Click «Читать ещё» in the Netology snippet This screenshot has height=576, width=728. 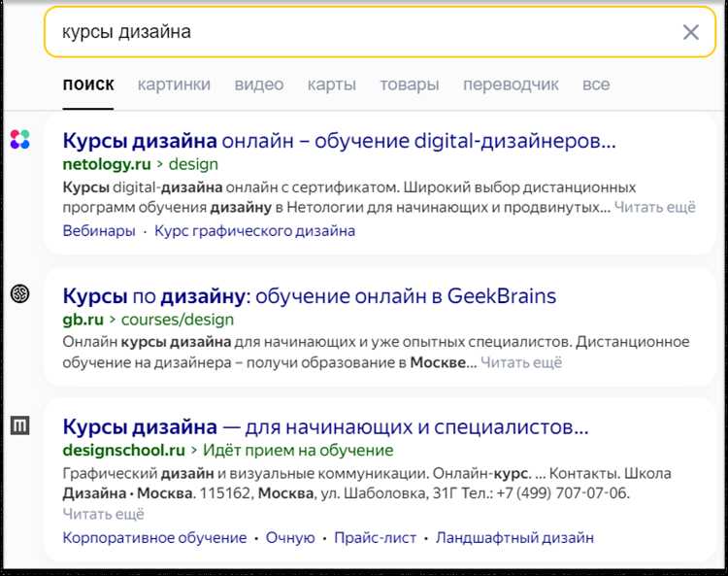click(x=655, y=207)
